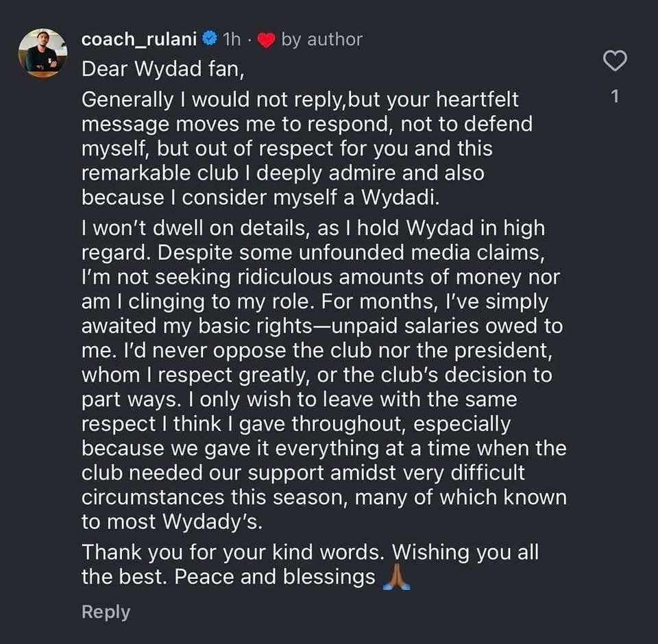Click the blue verified badge
This screenshot has height=644, width=658.
pyautogui.click(x=211, y=40)
